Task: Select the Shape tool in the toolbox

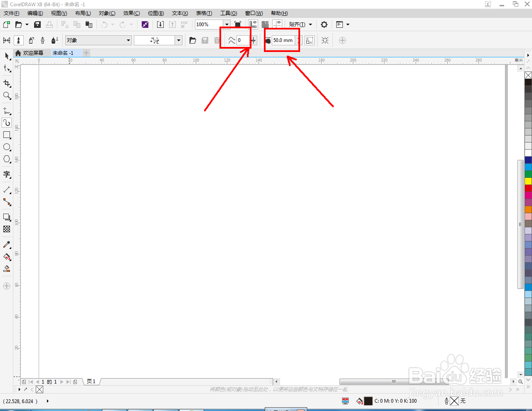Action: tap(7, 68)
